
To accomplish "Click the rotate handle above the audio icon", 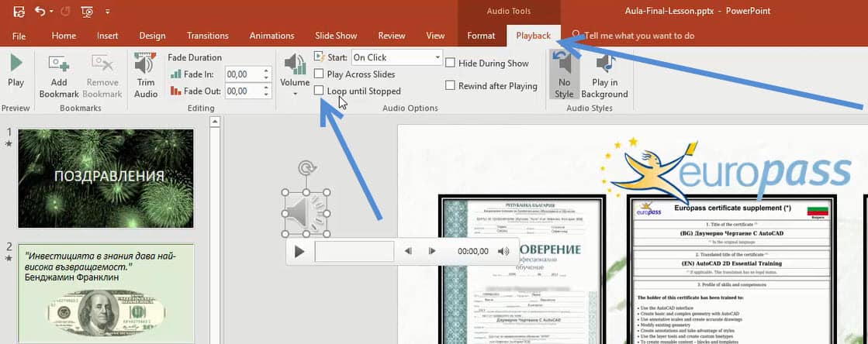I will [305, 167].
